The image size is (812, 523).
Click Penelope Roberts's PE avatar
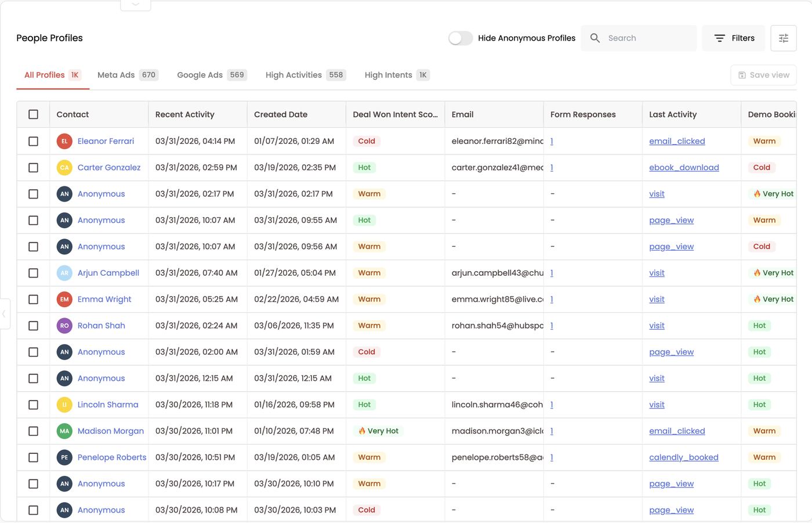click(64, 457)
